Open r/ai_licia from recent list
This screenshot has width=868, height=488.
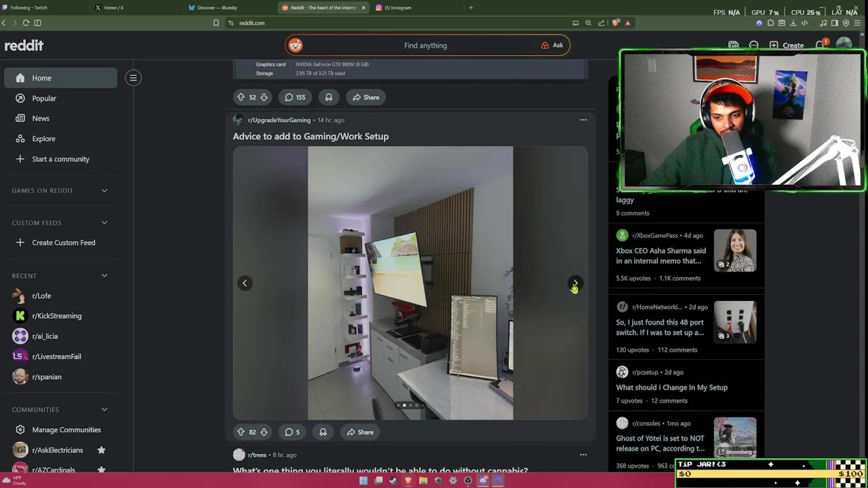coord(60,336)
